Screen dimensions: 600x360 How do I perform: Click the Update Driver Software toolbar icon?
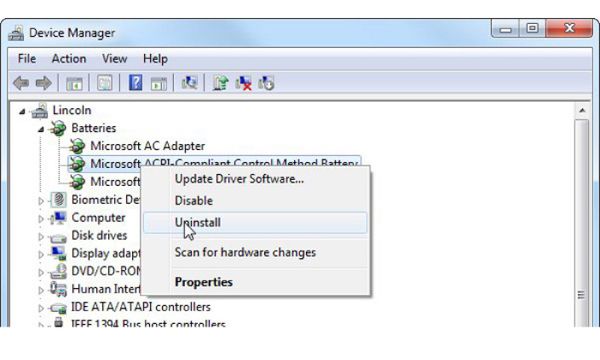point(221,83)
